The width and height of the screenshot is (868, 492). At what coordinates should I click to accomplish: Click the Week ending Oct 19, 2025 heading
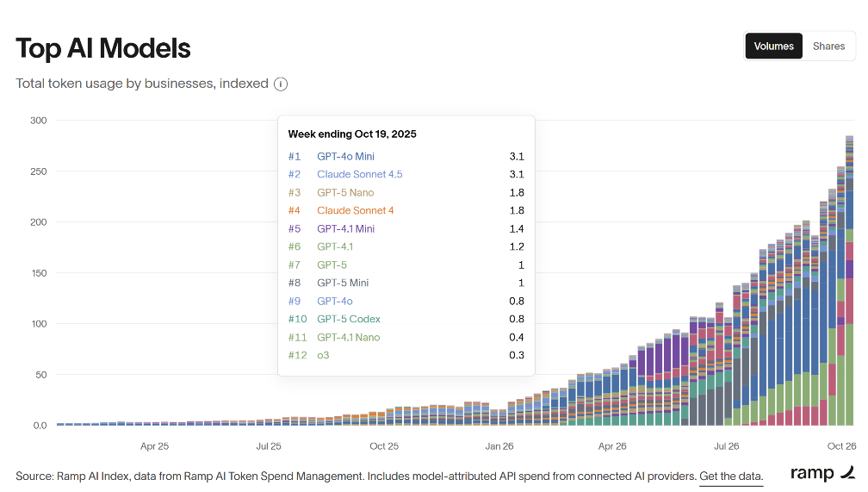coord(352,134)
